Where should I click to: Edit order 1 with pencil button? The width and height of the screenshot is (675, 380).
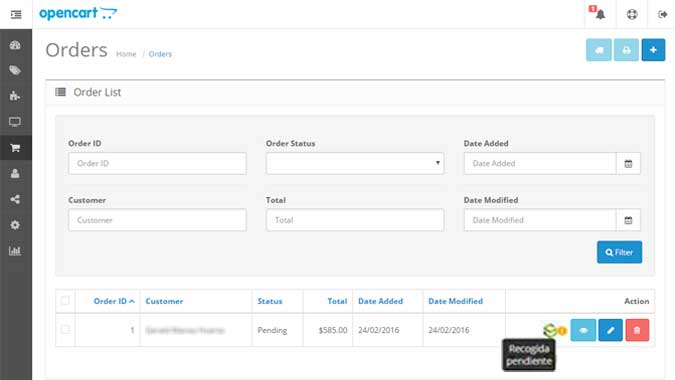(x=610, y=330)
